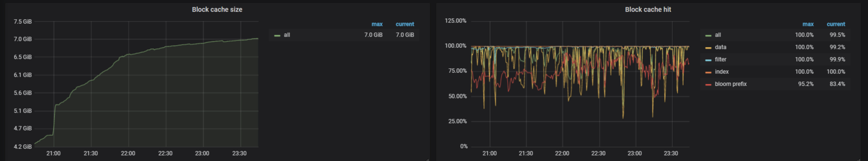Sort Block cache hit legend by 'max' column
The image size is (868, 161).
(808, 24)
